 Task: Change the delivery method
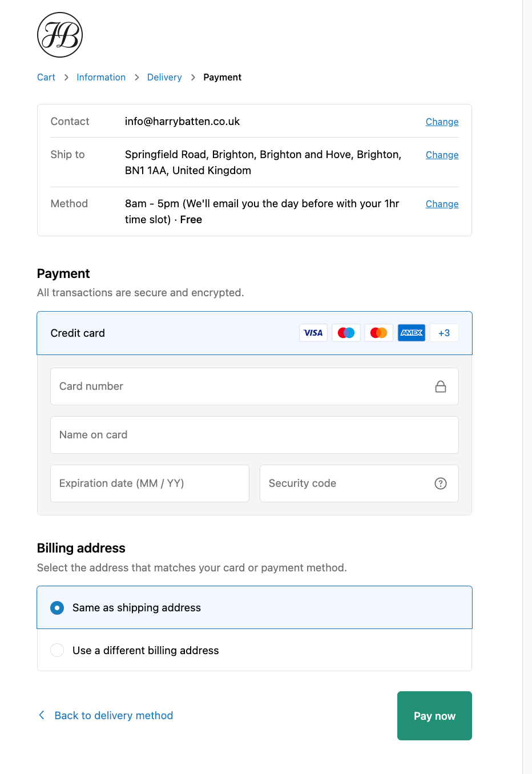442,204
